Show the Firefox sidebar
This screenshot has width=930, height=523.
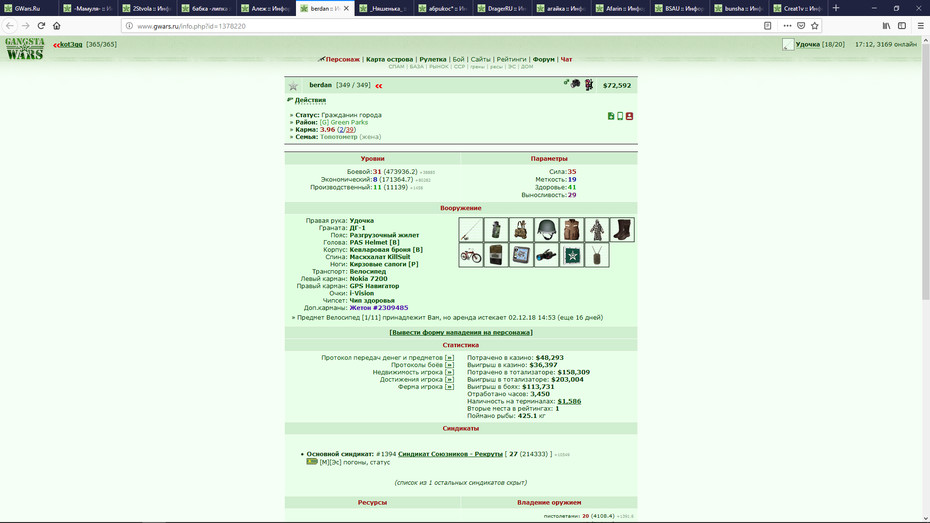(x=902, y=25)
